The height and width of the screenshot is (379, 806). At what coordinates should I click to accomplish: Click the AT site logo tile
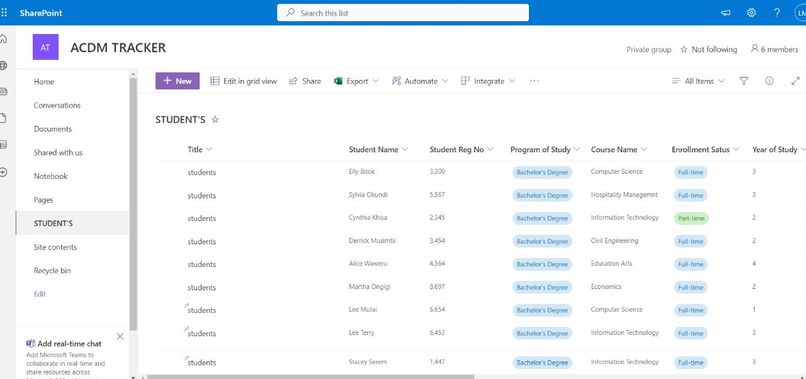pos(45,47)
